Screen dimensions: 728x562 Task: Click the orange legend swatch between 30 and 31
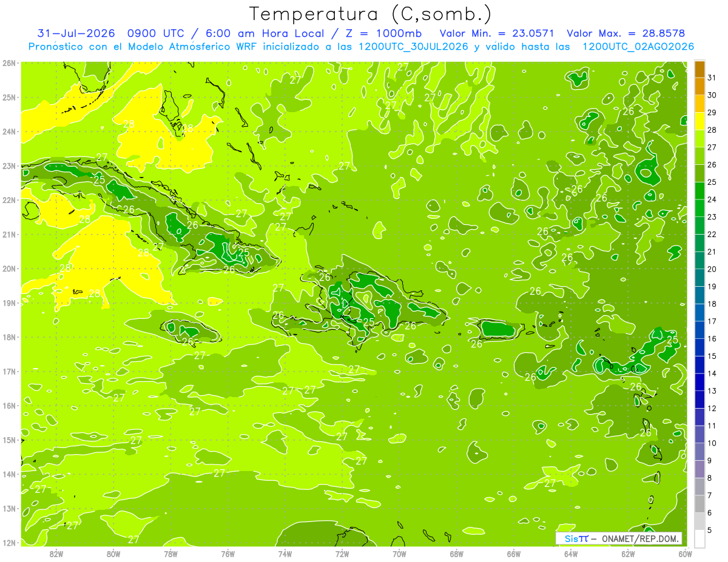coord(699,86)
